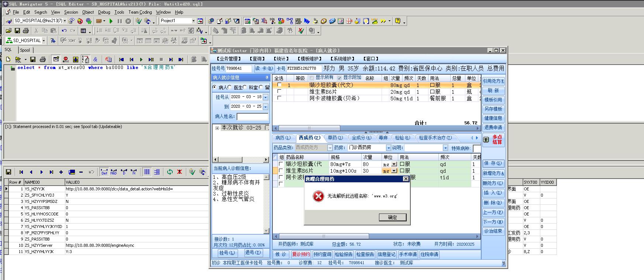This screenshot has width=644, height=280.
Task: Insert a new row with the plus icon
Action: [61, 172]
